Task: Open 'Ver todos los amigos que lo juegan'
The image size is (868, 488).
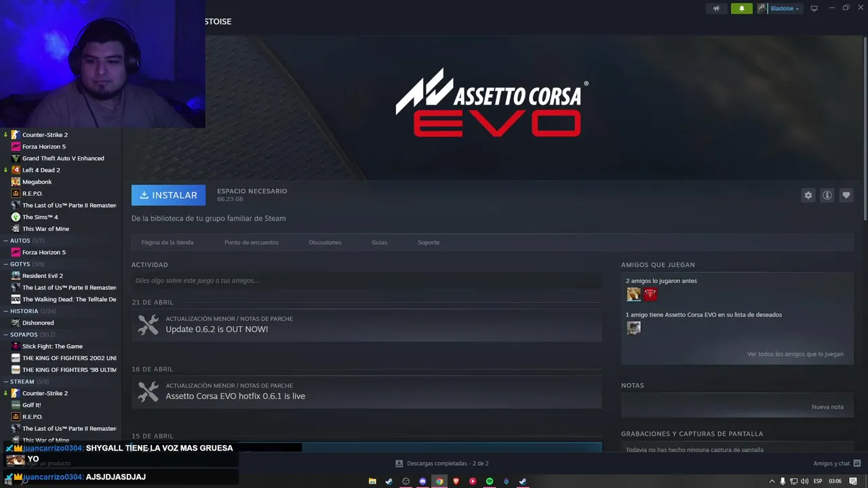Action: [x=795, y=354]
